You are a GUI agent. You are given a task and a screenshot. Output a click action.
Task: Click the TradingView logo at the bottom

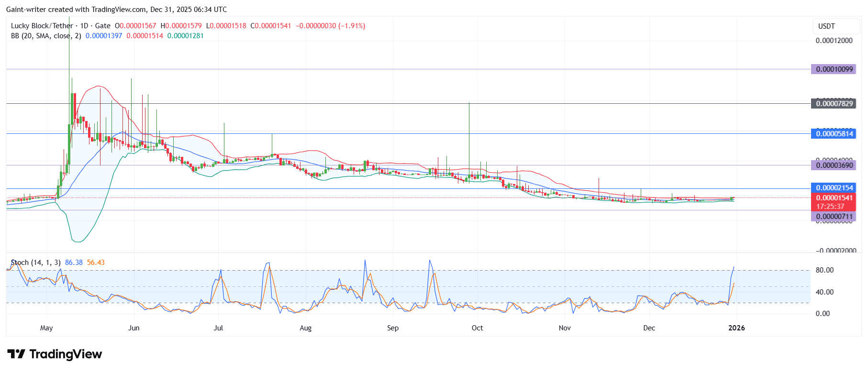coord(55,354)
